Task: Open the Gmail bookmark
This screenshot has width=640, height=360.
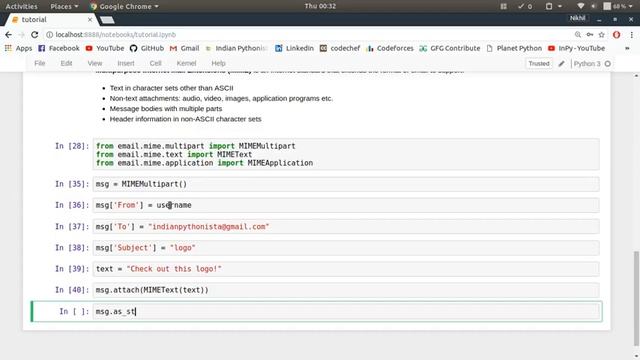Action: tap(184, 48)
